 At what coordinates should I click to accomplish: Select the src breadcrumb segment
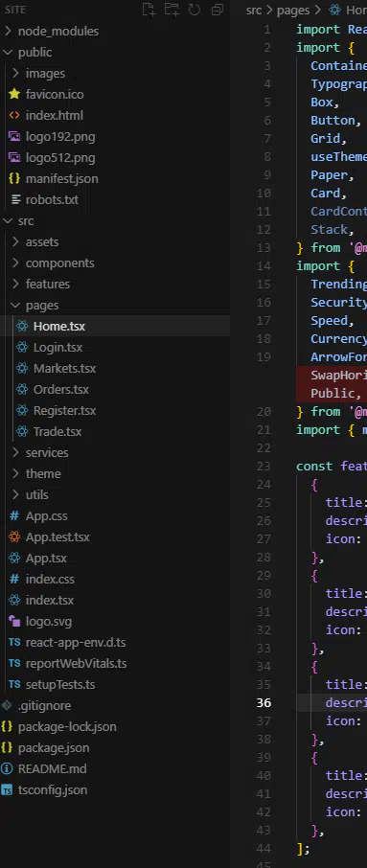point(254,10)
